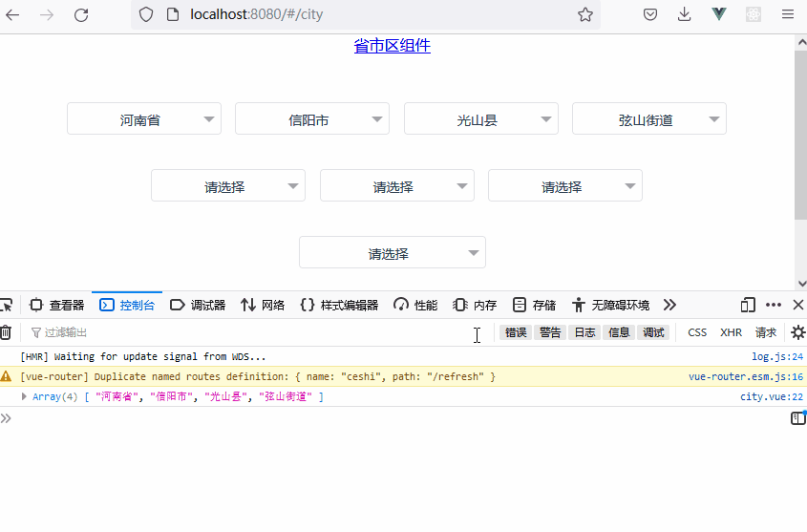
Task: Open the downloads arrow icon
Action: [684, 14]
